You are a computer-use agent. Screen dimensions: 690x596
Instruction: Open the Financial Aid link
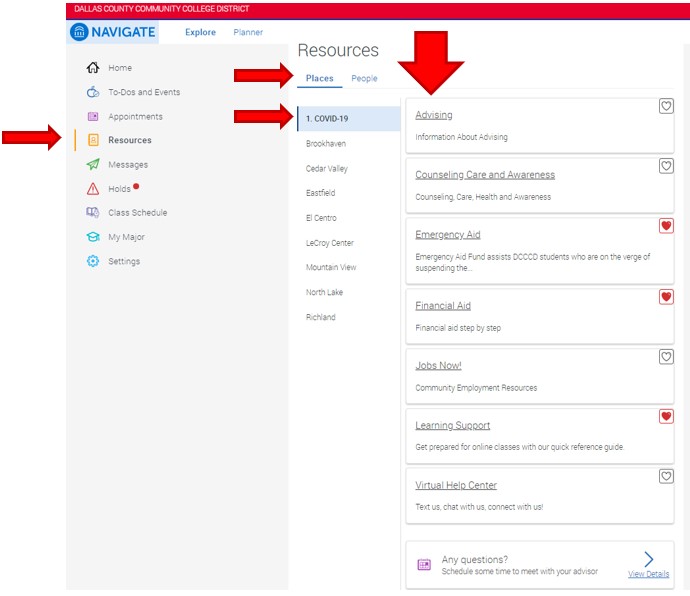pos(443,305)
